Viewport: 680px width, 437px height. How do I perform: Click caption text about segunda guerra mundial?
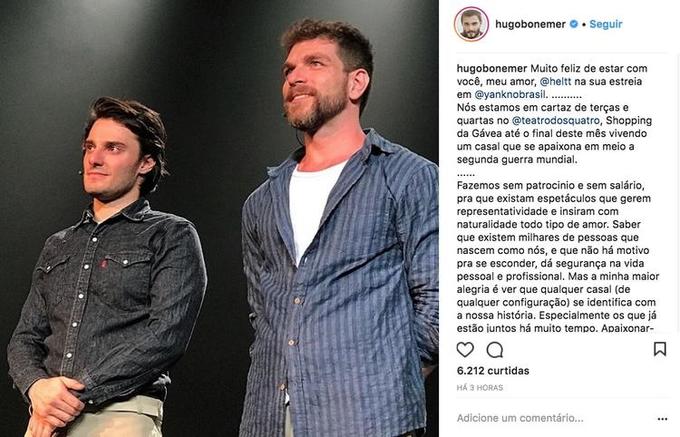click(x=517, y=160)
